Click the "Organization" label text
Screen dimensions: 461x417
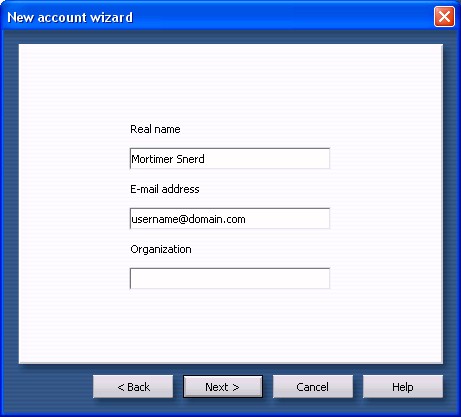(161, 249)
